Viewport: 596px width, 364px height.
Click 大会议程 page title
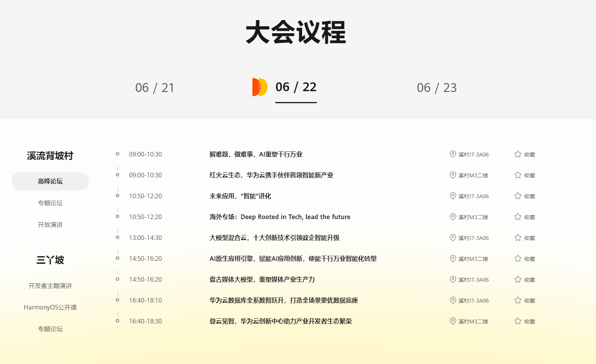point(296,32)
